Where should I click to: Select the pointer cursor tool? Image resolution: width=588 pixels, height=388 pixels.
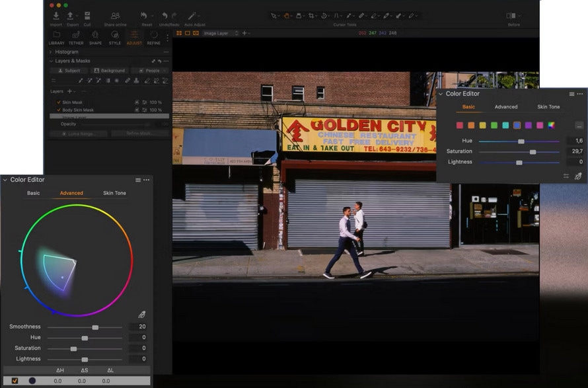click(274, 16)
